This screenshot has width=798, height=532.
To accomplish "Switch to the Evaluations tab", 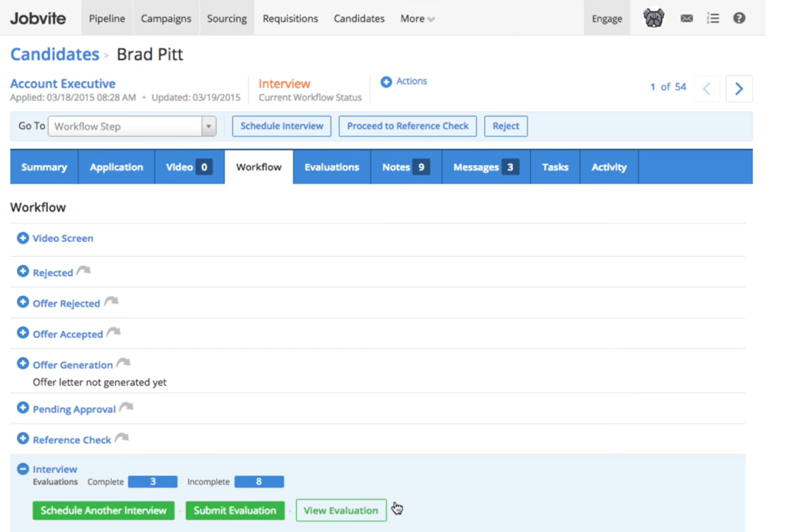I will point(332,167).
